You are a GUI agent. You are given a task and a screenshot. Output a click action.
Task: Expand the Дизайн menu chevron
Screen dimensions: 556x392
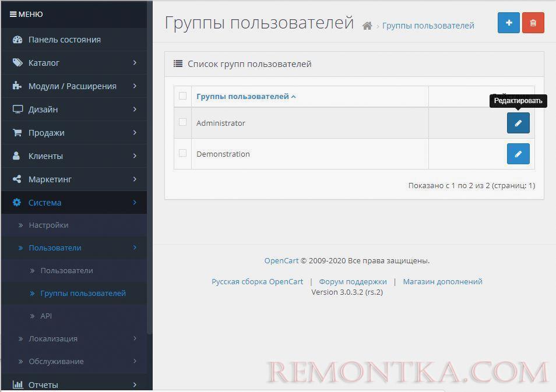coord(135,109)
